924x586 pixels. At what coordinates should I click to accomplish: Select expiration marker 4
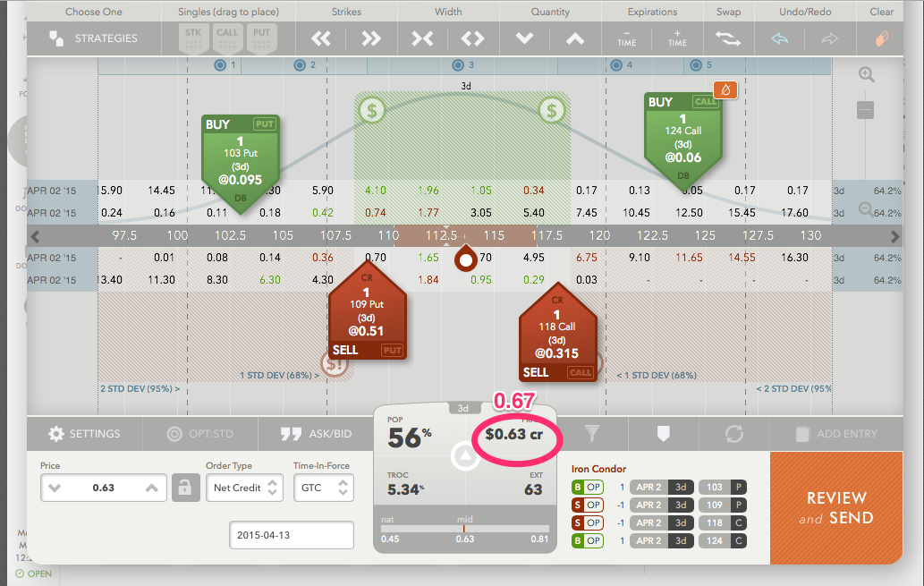pos(616,64)
